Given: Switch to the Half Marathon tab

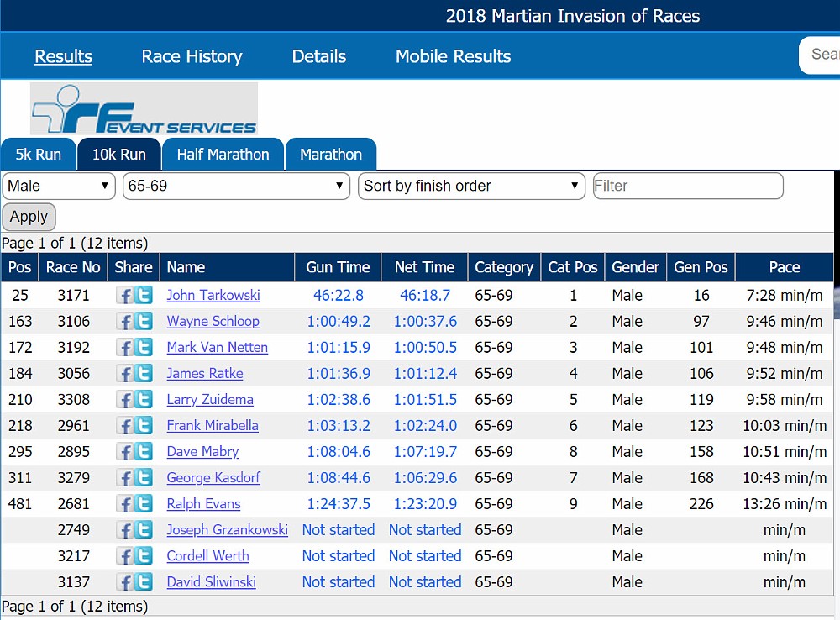Looking at the screenshot, I should tap(223, 155).
